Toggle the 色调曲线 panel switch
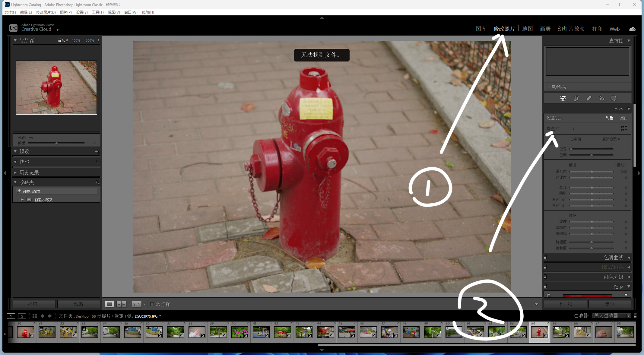 coord(545,258)
